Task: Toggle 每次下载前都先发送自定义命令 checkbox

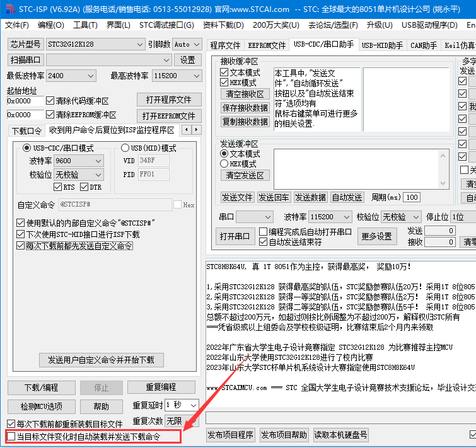Action: point(20,245)
